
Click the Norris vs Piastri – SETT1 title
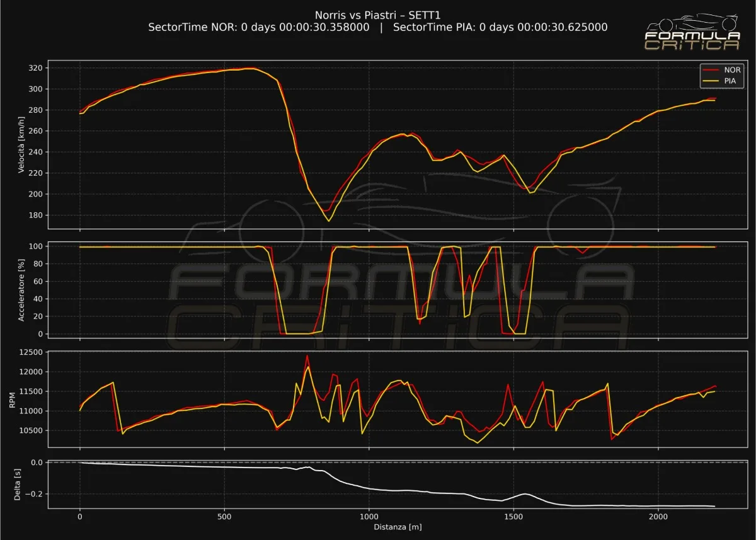377,14
